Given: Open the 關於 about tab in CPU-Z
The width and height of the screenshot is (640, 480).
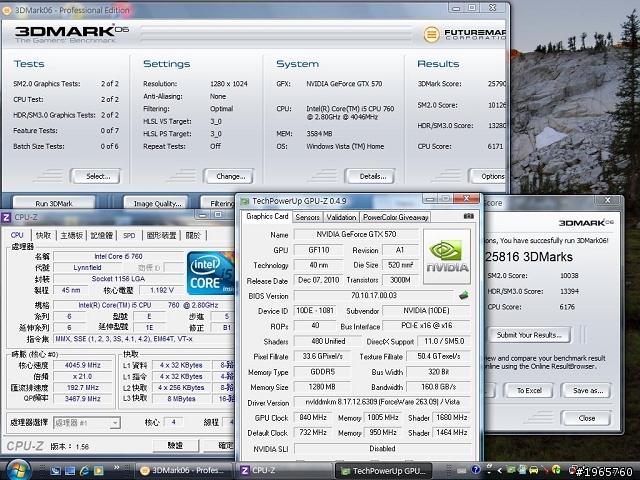Looking at the screenshot, I should (x=193, y=236).
